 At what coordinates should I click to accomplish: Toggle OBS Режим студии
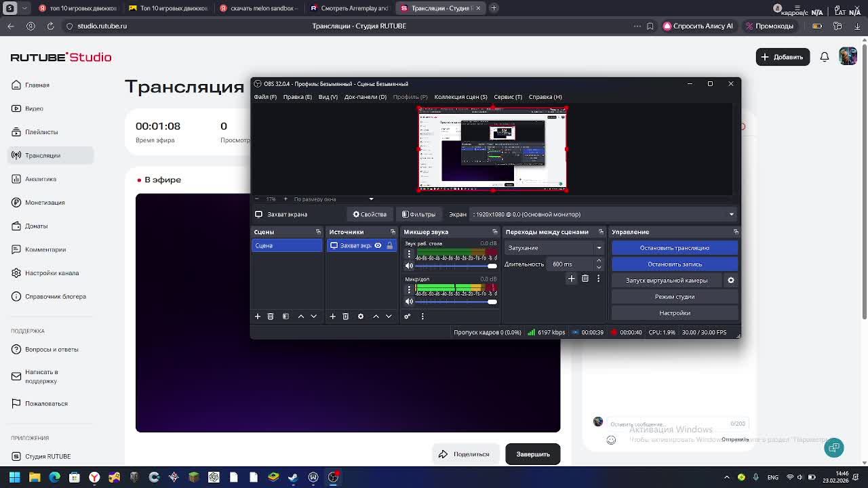675,297
